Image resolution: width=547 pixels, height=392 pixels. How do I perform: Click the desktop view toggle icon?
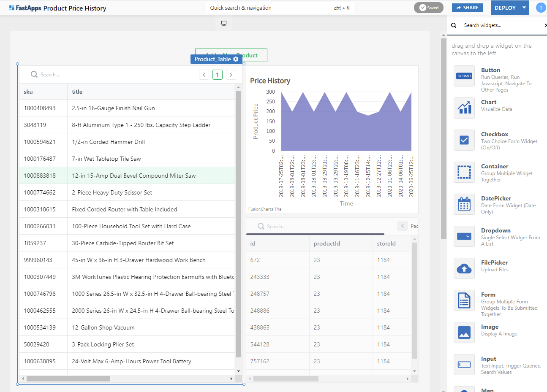tap(224, 23)
